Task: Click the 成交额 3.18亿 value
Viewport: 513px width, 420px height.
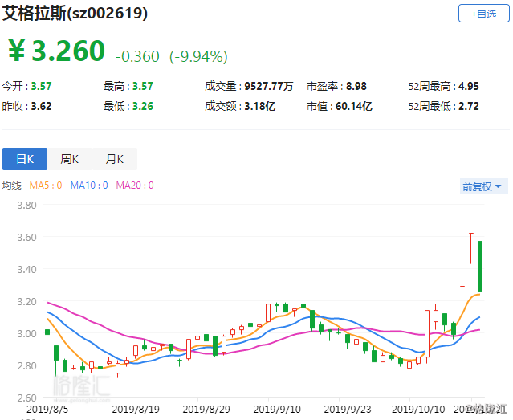Action: tap(260, 106)
